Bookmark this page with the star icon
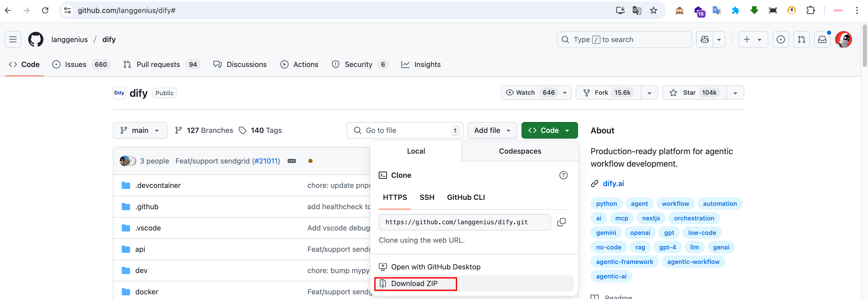 point(653,10)
